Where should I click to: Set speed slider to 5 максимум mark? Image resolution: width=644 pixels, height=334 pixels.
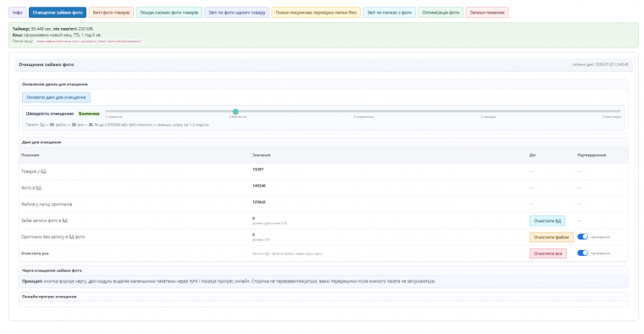pos(619,111)
